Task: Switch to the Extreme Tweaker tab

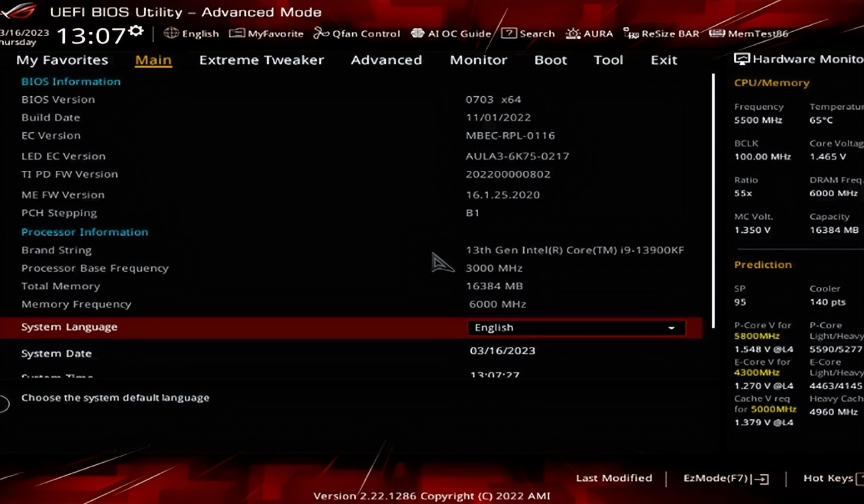Action: 262,60
